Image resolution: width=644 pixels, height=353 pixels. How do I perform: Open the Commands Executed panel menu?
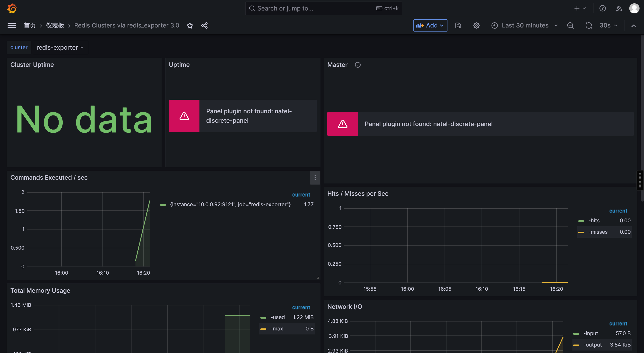(315, 178)
